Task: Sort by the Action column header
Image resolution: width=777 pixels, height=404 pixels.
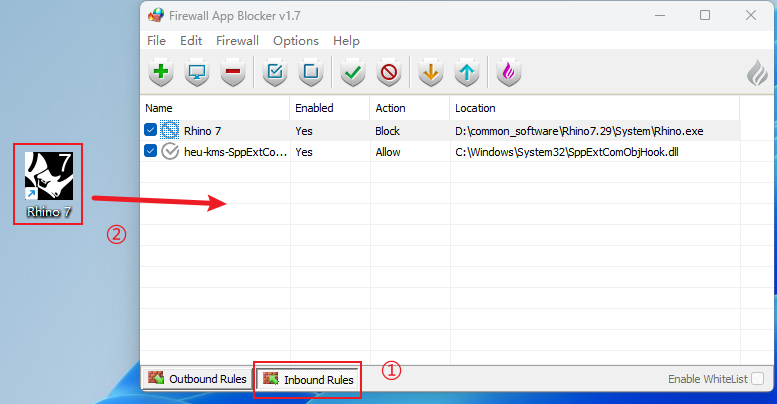Action: point(409,108)
